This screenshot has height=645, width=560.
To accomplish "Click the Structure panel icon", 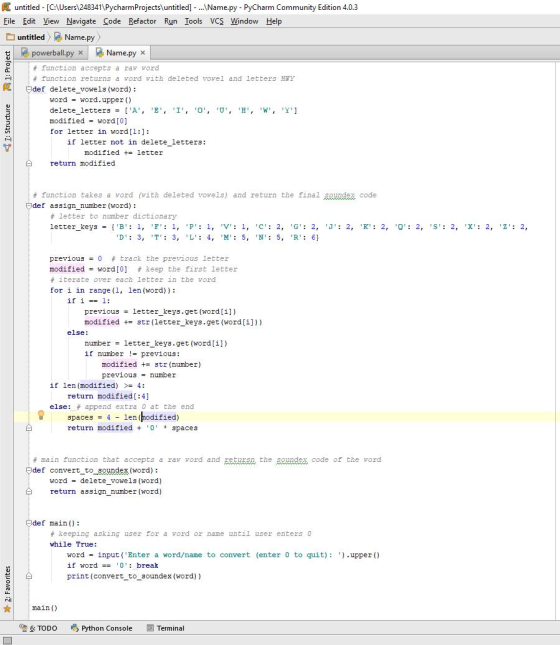I will click(x=7, y=148).
